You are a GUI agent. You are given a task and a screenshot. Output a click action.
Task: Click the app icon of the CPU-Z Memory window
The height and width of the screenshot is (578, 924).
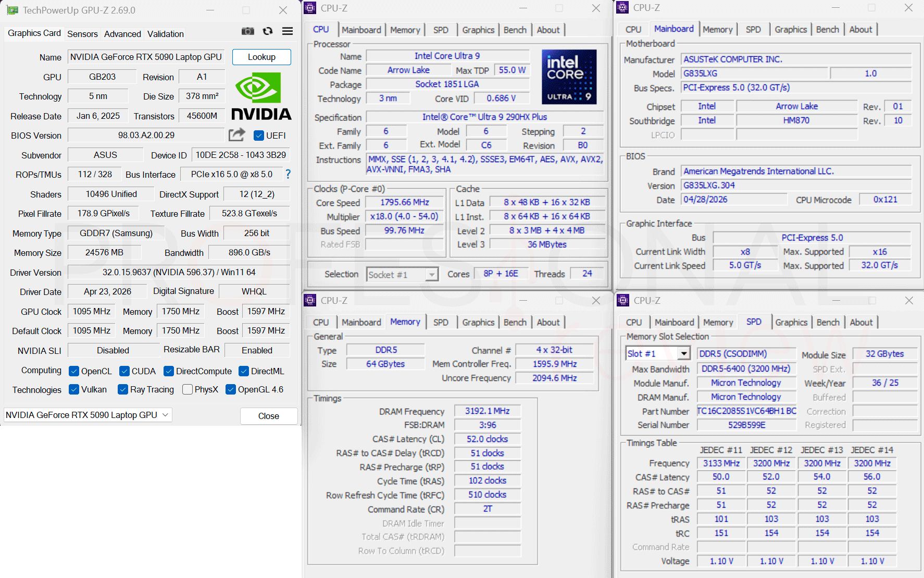coord(310,300)
